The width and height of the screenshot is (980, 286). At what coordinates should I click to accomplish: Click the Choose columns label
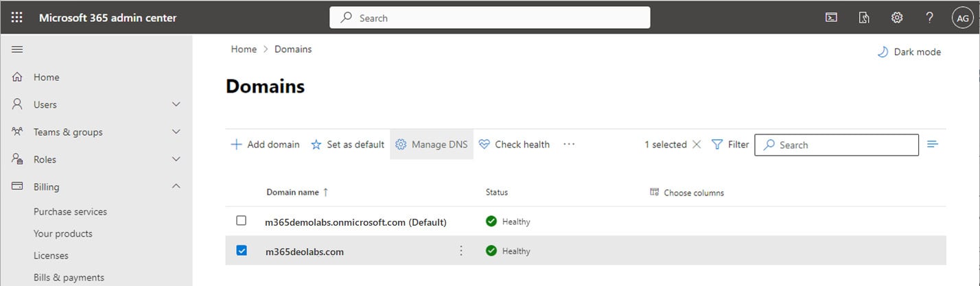point(694,193)
